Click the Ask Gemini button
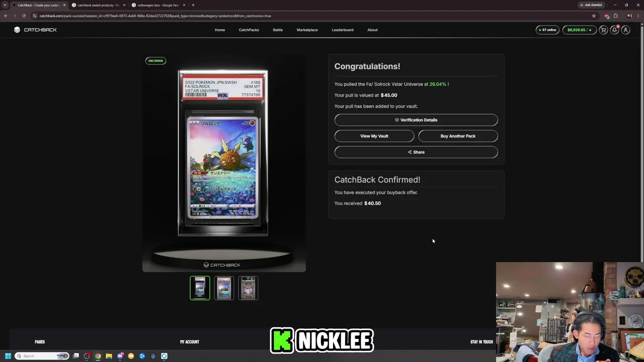This screenshot has height=362, width=644. pyautogui.click(x=591, y=5)
